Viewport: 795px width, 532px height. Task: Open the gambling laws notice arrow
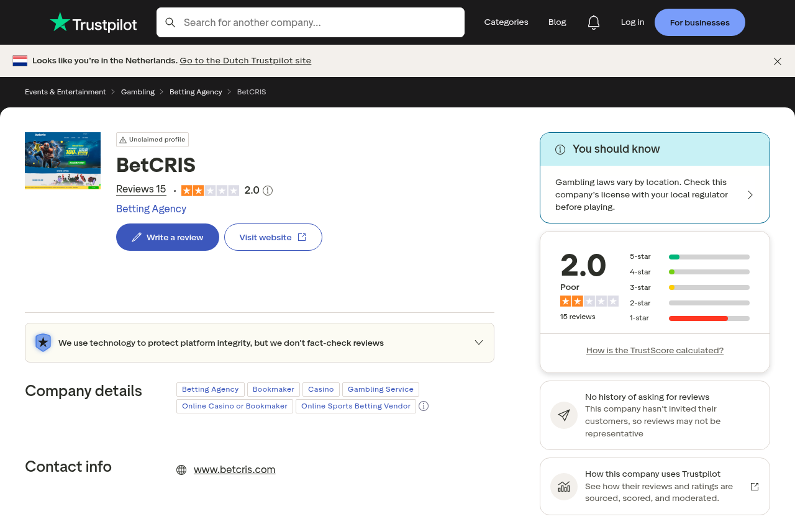click(750, 195)
